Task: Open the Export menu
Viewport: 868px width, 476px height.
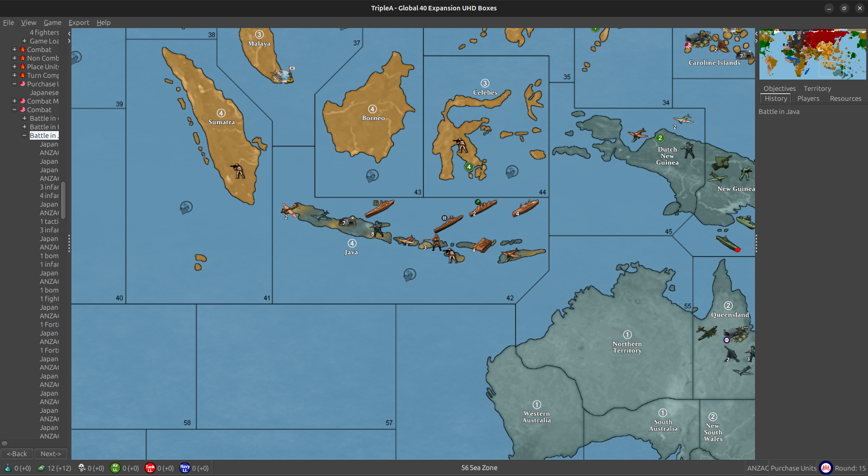Action: [79, 23]
